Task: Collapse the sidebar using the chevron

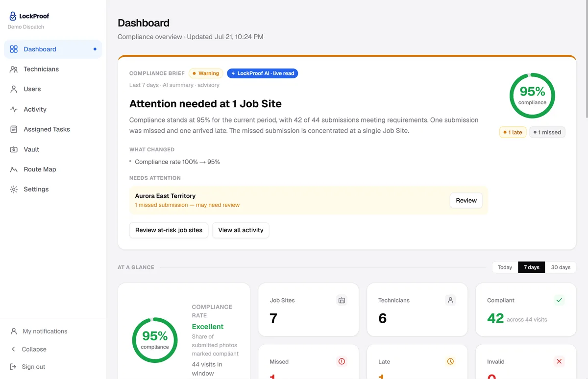Action: [13, 349]
